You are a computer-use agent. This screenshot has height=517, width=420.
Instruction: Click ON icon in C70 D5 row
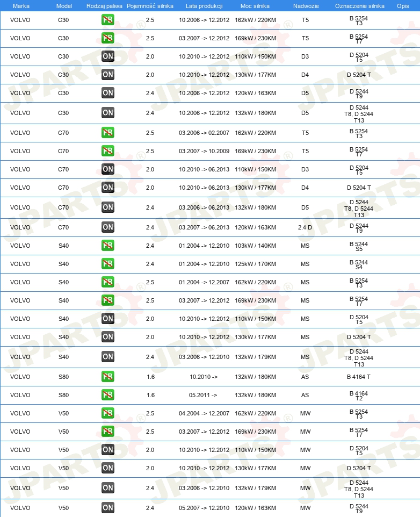[108, 207]
